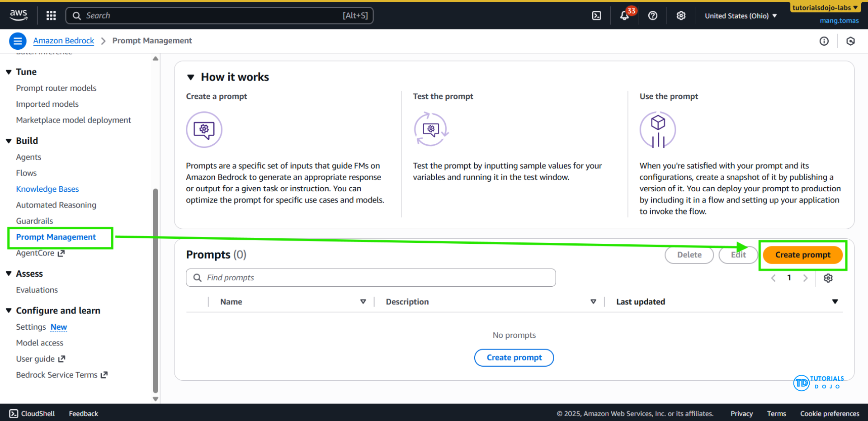Viewport: 868px width, 421px height.
Task: Open the info panel beside the breadcrumb
Action: [x=824, y=41]
